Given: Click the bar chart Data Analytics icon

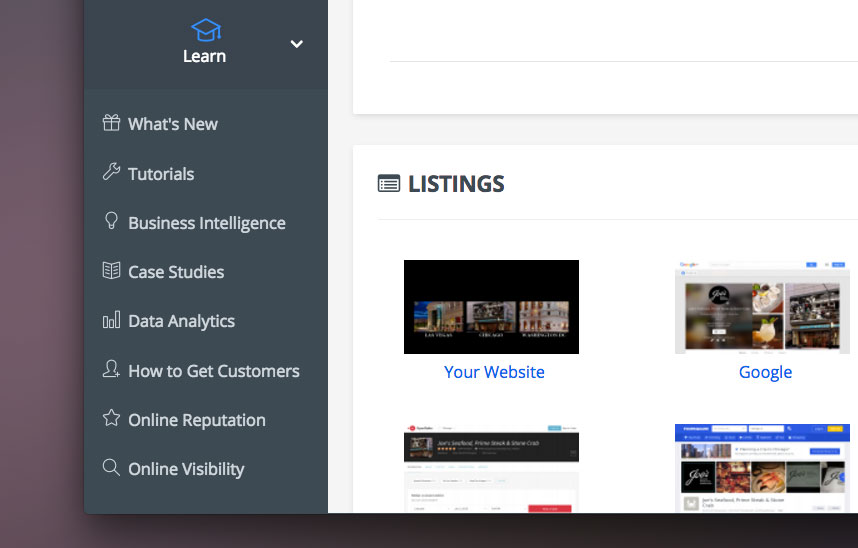Looking at the screenshot, I should click(x=111, y=320).
